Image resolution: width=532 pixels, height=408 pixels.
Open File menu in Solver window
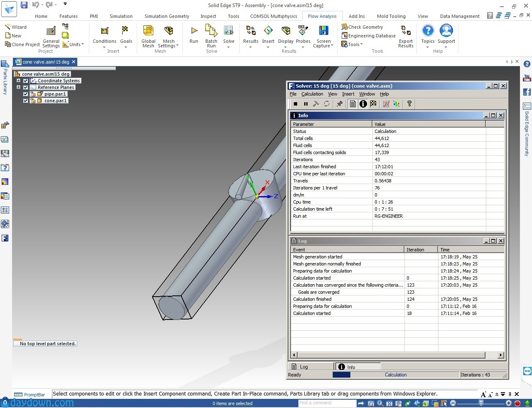(x=293, y=94)
